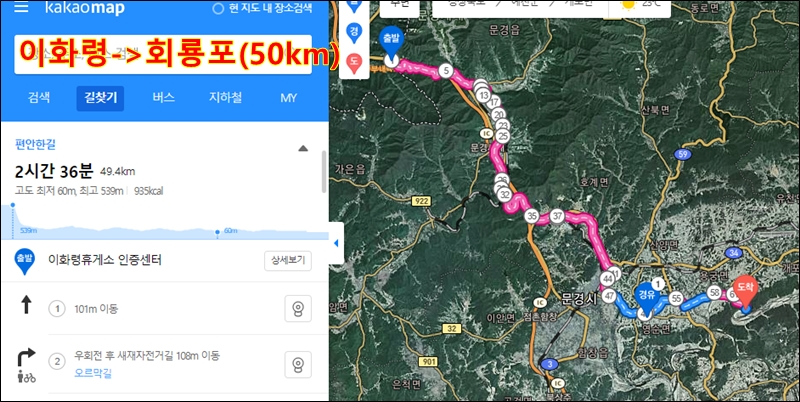Open roadview for step 2 우회전
Screen dimensions: 800x402
tap(298, 364)
